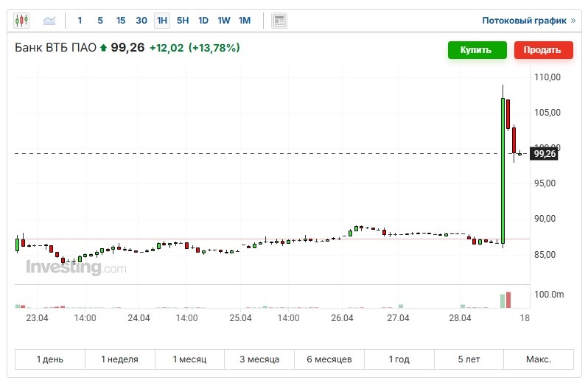The width and height of the screenshot is (588, 383).
Task: Select the 1D interval
Action: [203, 21]
